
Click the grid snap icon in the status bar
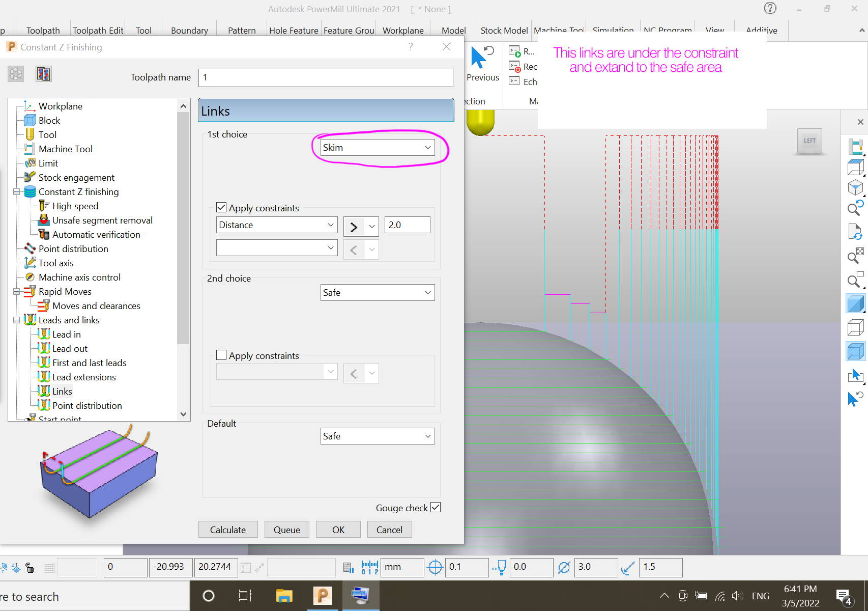pos(49,567)
